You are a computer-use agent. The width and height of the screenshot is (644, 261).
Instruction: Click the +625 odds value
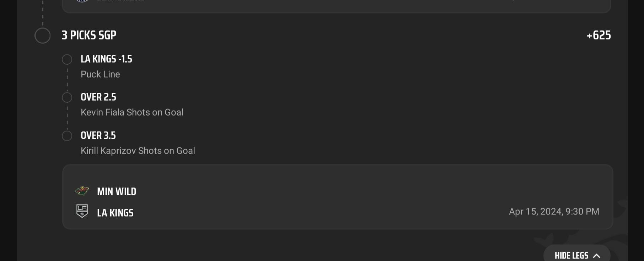pos(599,35)
